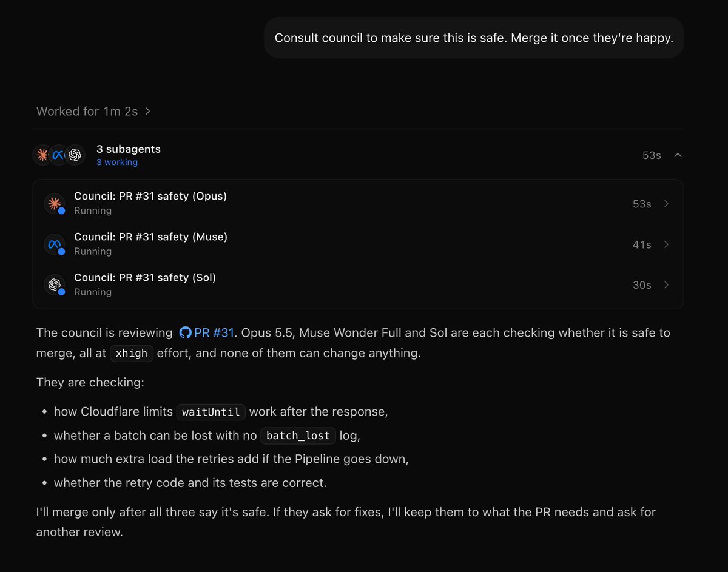
Task: Click Claude icon beside Opus council row
Action: (x=55, y=204)
